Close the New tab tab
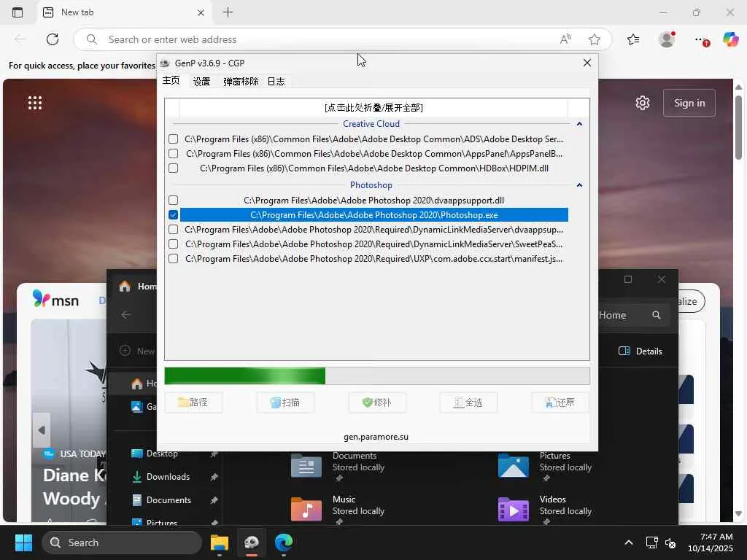Image resolution: width=747 pixels, height=560 pixels. [201, 13]
